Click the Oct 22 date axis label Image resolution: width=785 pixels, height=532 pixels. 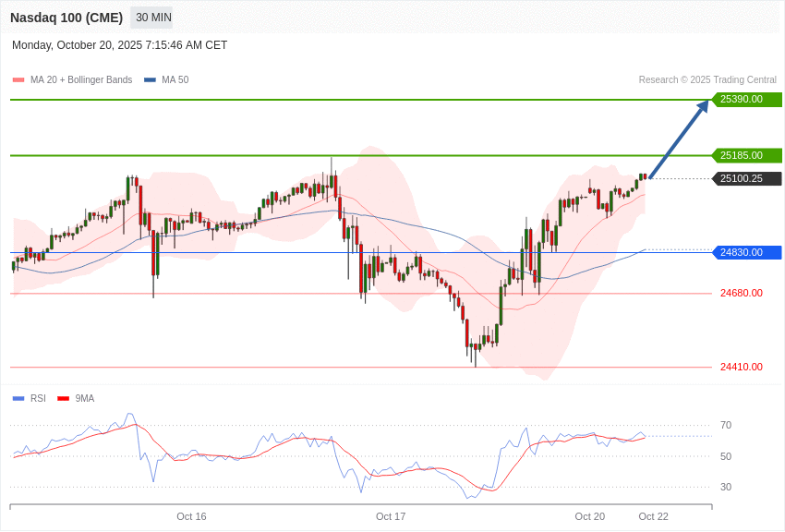653,516
